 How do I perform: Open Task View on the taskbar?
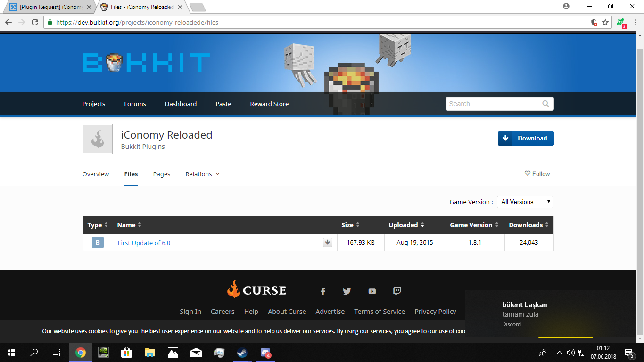[56, 353]
